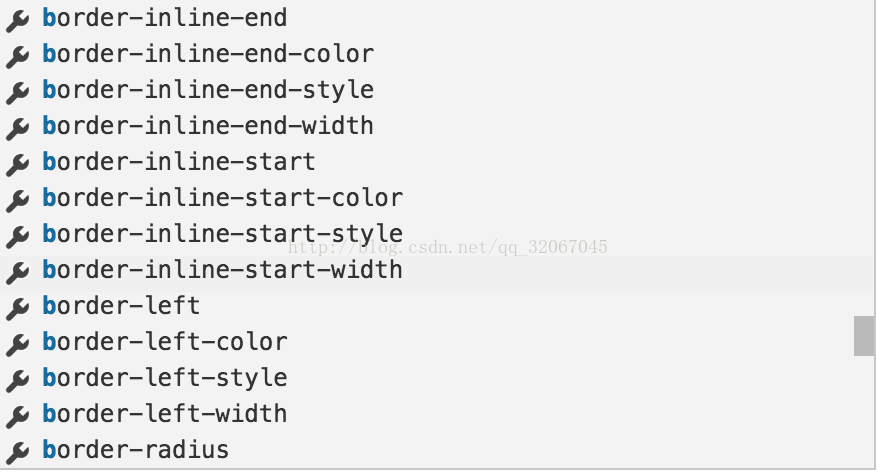Image resolution: width=878 pixels, height=472 pixels.
Task: Click wrench icon beside border-left
Action: tap(17, 309)
